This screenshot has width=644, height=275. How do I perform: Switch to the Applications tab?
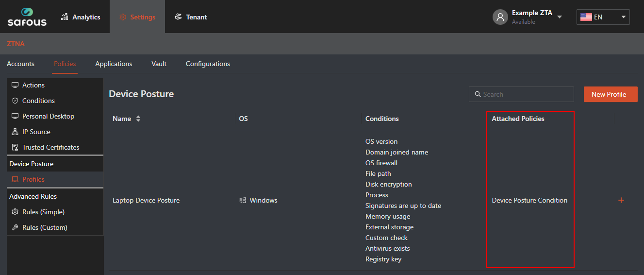pyautogui.click(x=114, y=64)
